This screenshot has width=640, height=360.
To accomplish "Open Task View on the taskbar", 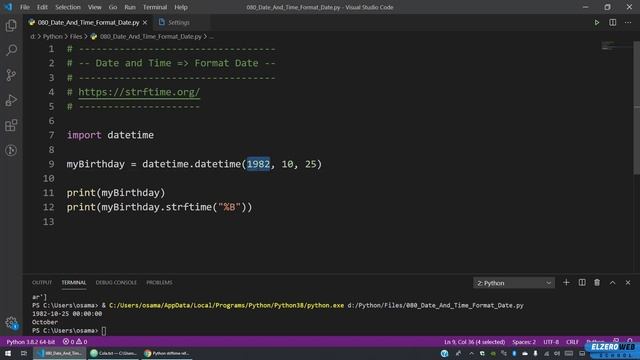I will [24, 353].
